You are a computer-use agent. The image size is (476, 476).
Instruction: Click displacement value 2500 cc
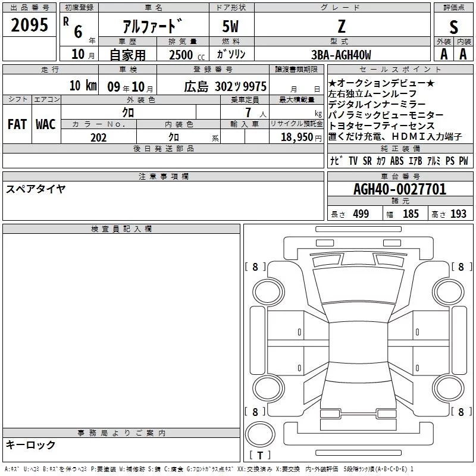[x=187, y=55]
